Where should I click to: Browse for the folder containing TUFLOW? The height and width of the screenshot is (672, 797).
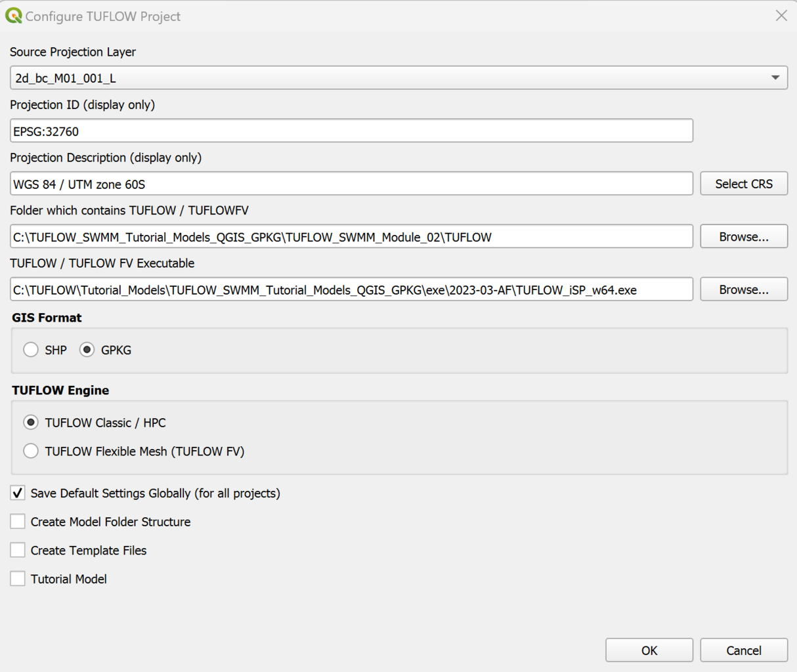tap(743, 237)
